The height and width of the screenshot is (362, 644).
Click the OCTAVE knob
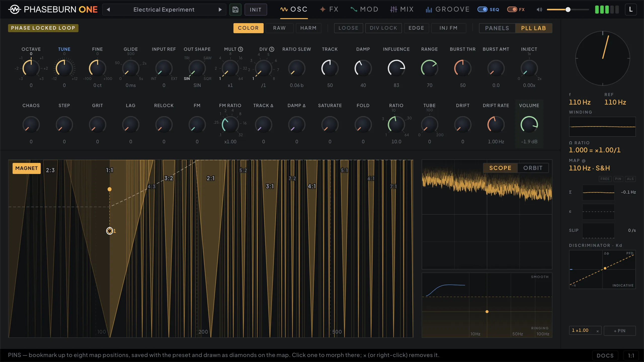[x=31, y=68]
